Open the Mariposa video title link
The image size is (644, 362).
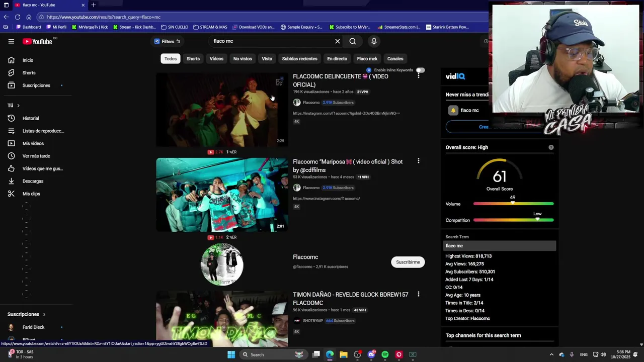pyautogui.click(x=348, y=166)
